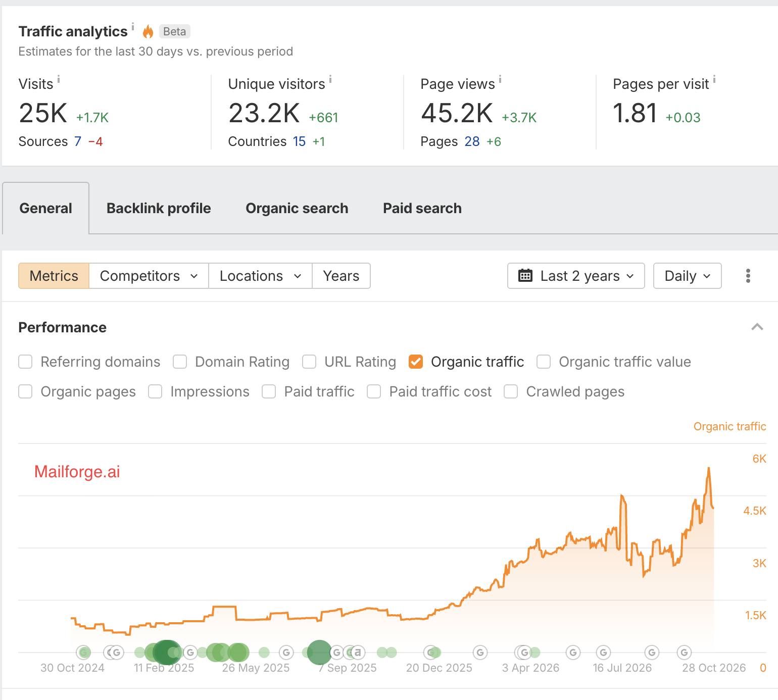
Task: Click the flame icon next to Beta
Action: coord(148,31)
